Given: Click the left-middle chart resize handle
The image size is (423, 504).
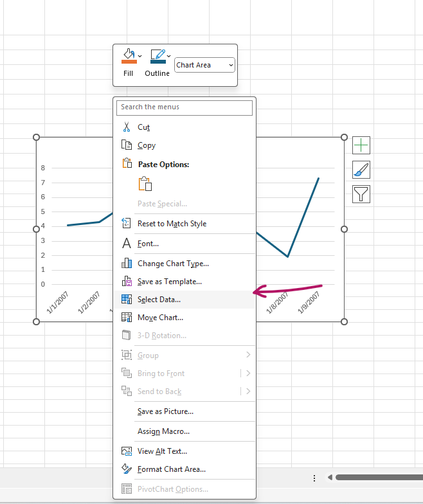Looking at the screenshot, I should (36, 229).
